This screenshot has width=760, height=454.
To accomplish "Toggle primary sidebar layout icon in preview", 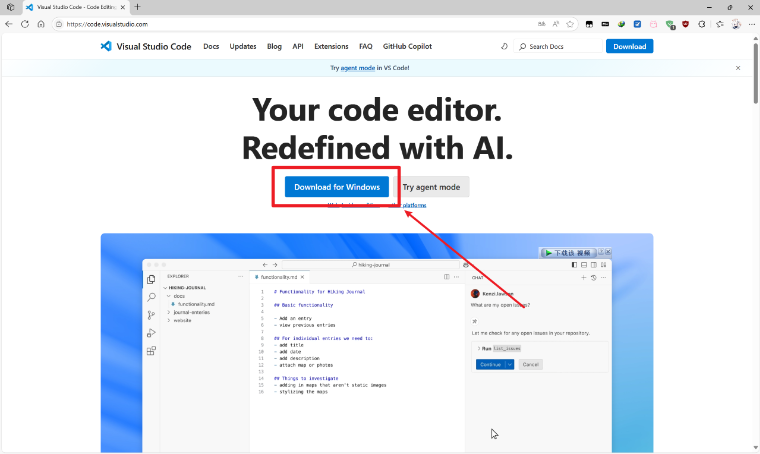I will 574,265.
